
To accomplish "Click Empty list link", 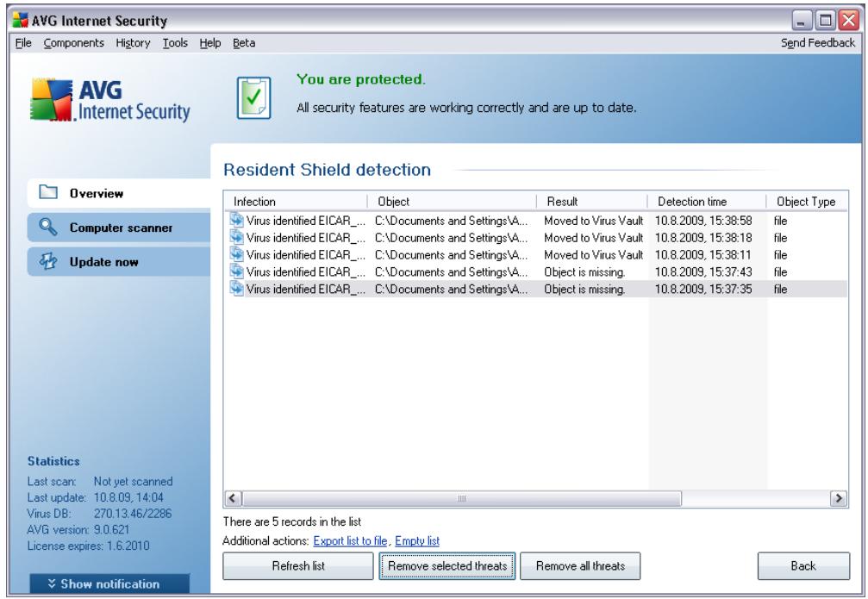I will [x=417, y=541].
